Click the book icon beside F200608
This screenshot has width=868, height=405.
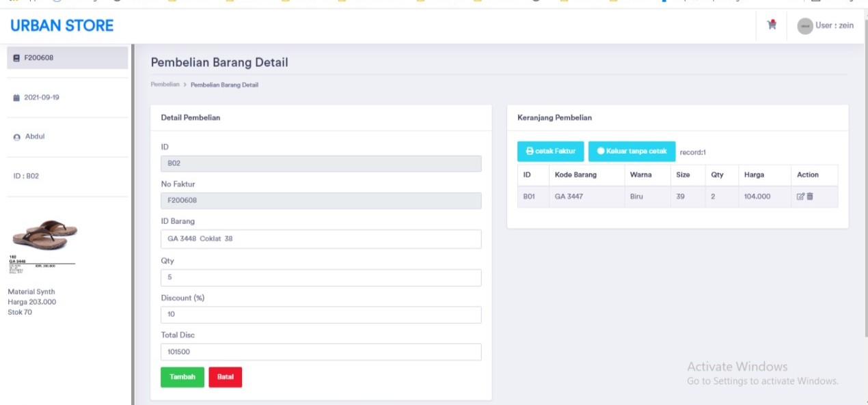(x=16, y=58)
